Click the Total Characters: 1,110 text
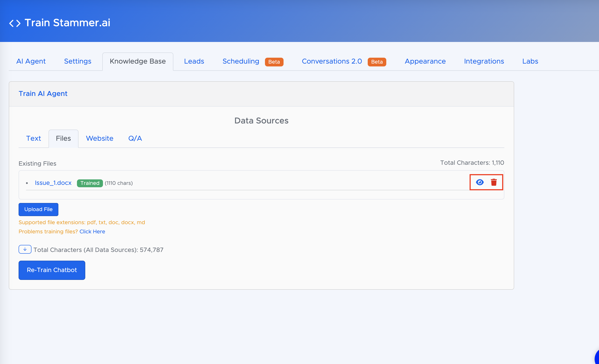Image resolution: width=599 pixels, height=364 pixels. click(x=472, y=163)
